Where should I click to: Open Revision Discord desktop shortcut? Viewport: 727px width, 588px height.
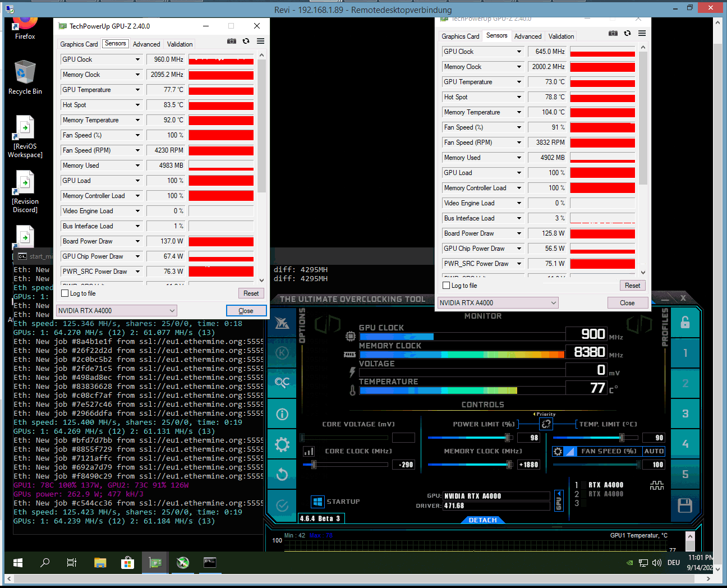pos(25,191)
